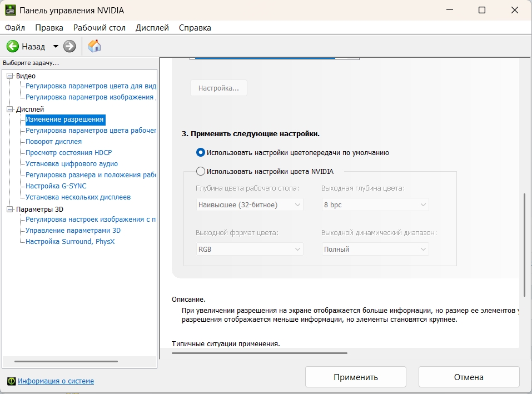This screenshot has height=394, width=532.
Task: Collapse the 'Видео' tree node
Action: [10, 76]
